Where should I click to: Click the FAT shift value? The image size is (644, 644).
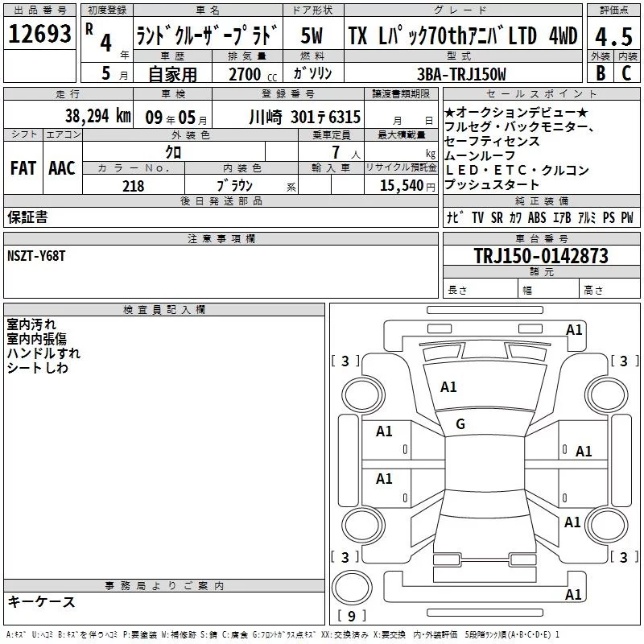coord(23,168)
